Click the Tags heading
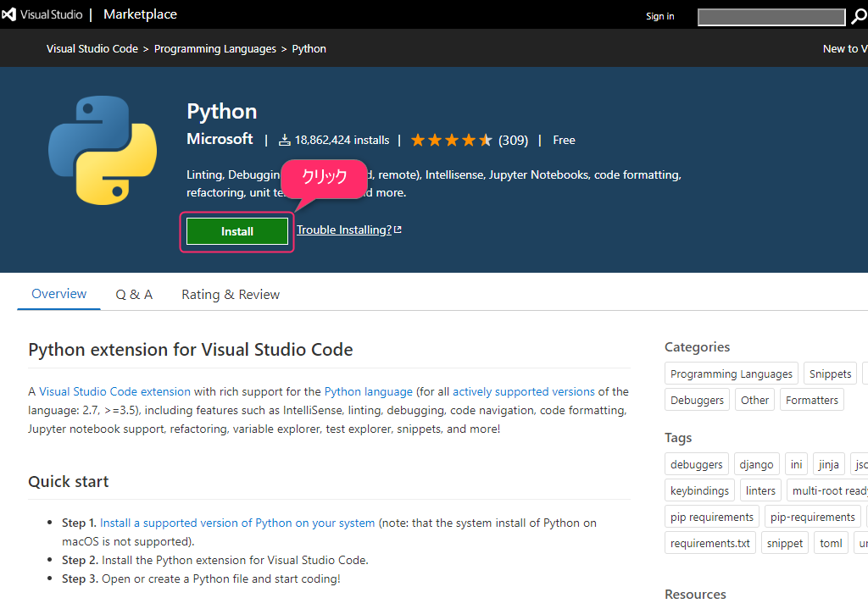Viewport: 868px width, 609px height. (678, 438)
